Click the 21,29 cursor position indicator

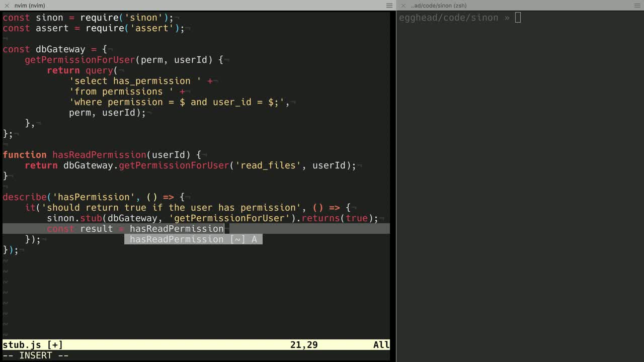point(303,345)
